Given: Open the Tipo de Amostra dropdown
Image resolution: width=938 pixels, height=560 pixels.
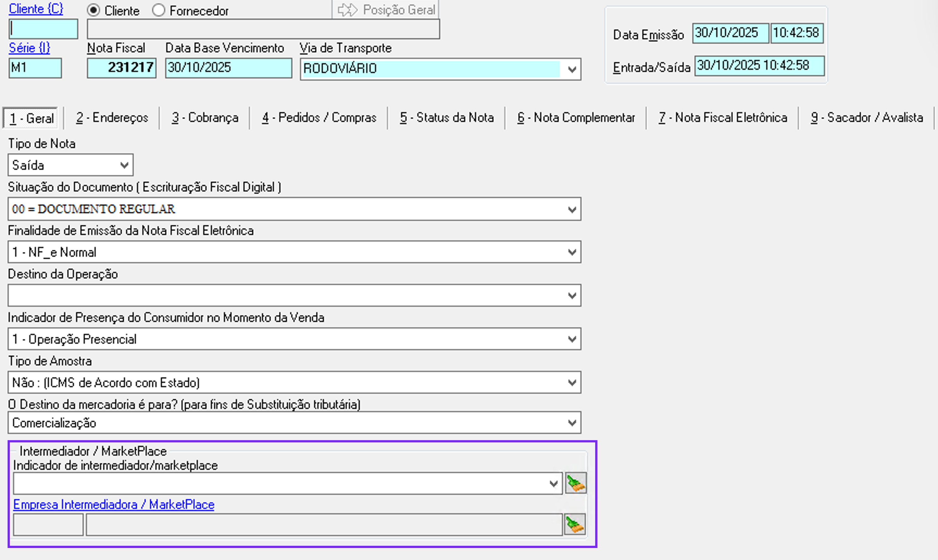Looking at the screenshot, I should (572, 383).
